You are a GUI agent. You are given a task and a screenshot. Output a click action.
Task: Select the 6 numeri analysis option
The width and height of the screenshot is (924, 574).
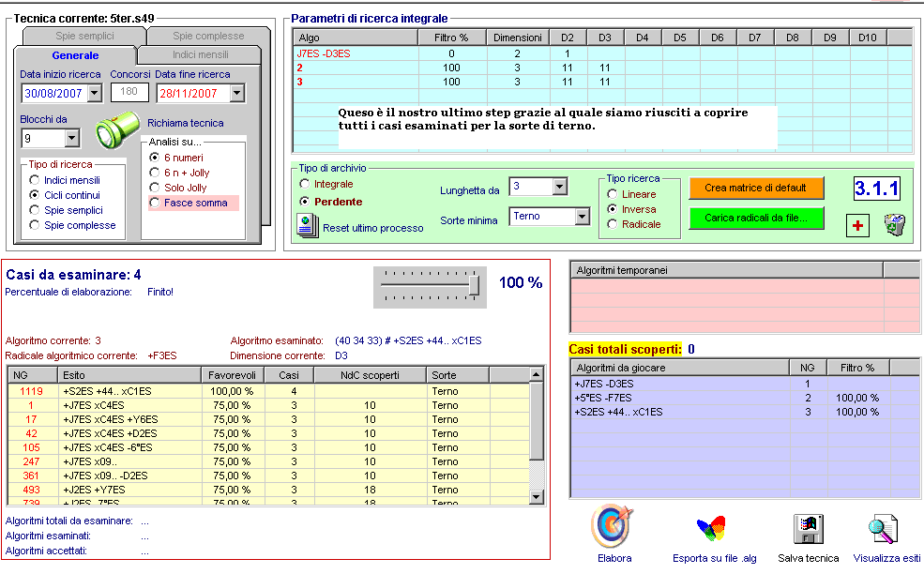(155, 158)
